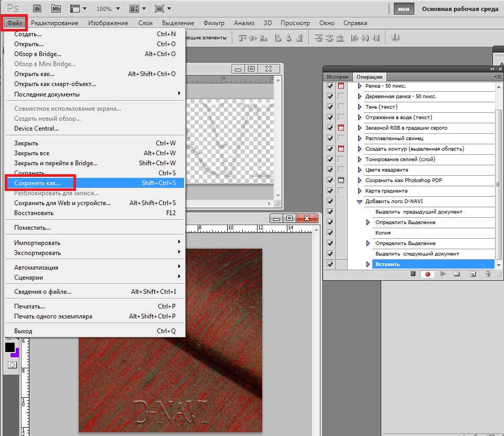Distribute top edges of layers
The image size is (504, 436).
(x=319, y=38)
